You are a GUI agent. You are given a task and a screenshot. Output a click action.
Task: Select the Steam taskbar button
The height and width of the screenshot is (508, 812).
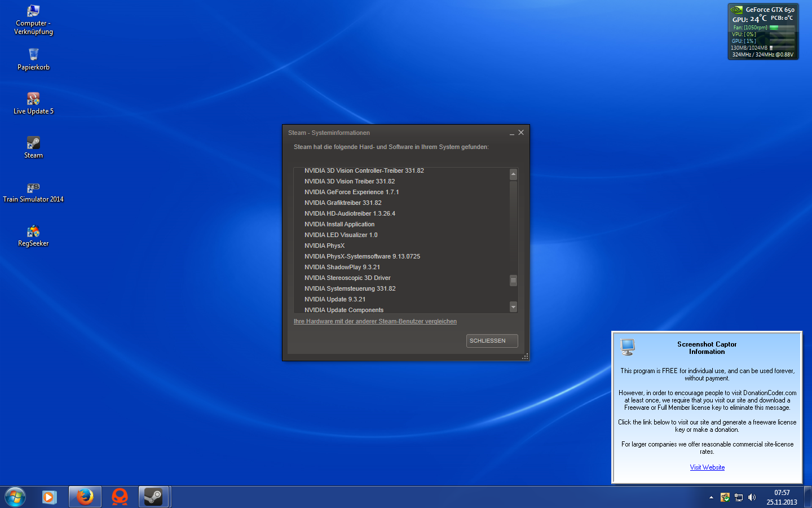pyautogui.click(x=153, y=497)
